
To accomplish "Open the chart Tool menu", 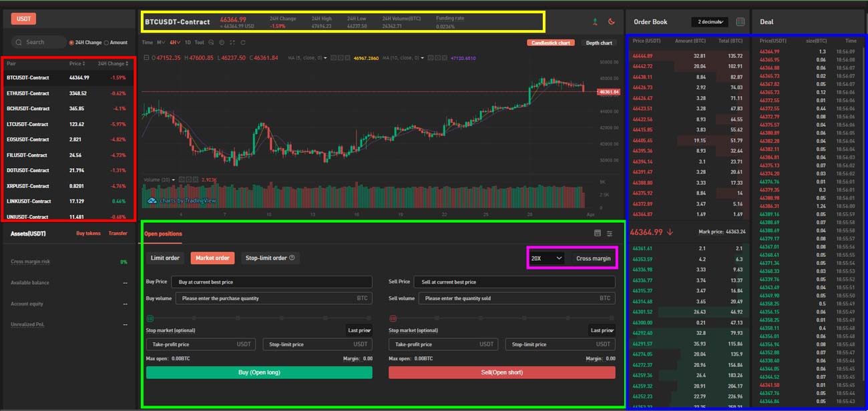I will (x=199, y=42).
